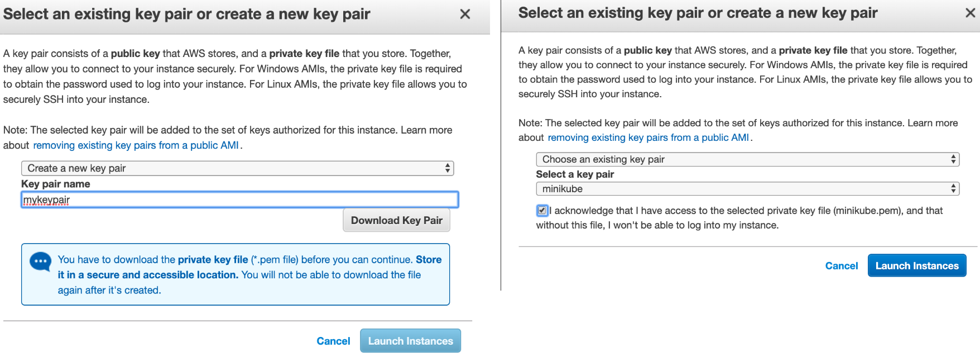Cancel the create new key pair dialog

pyautogui.click(x=333, y=341)
